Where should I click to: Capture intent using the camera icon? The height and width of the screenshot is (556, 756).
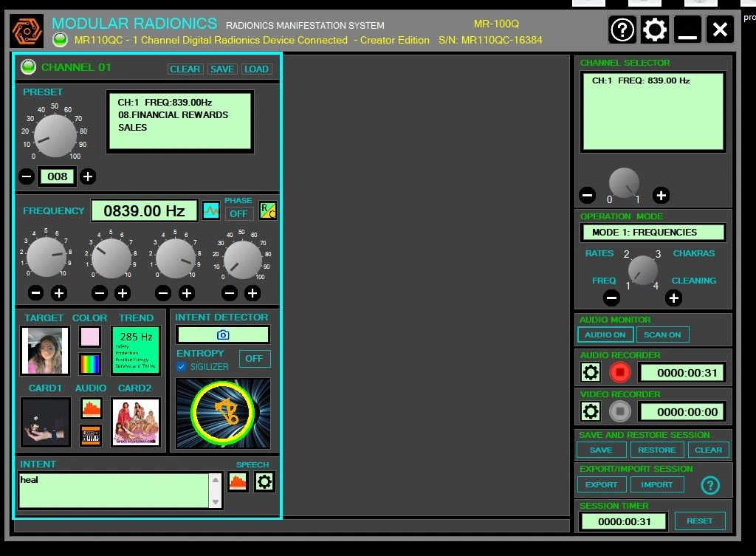(x=222, y=334)
